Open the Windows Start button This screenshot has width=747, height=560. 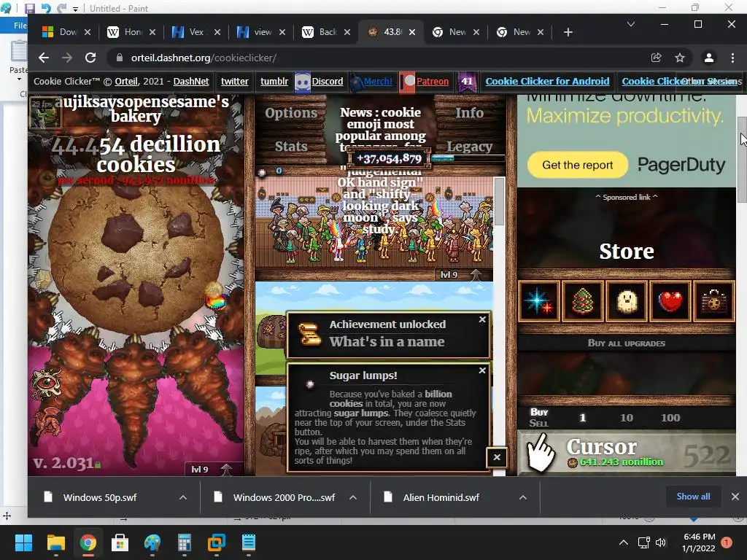point(23,542)
